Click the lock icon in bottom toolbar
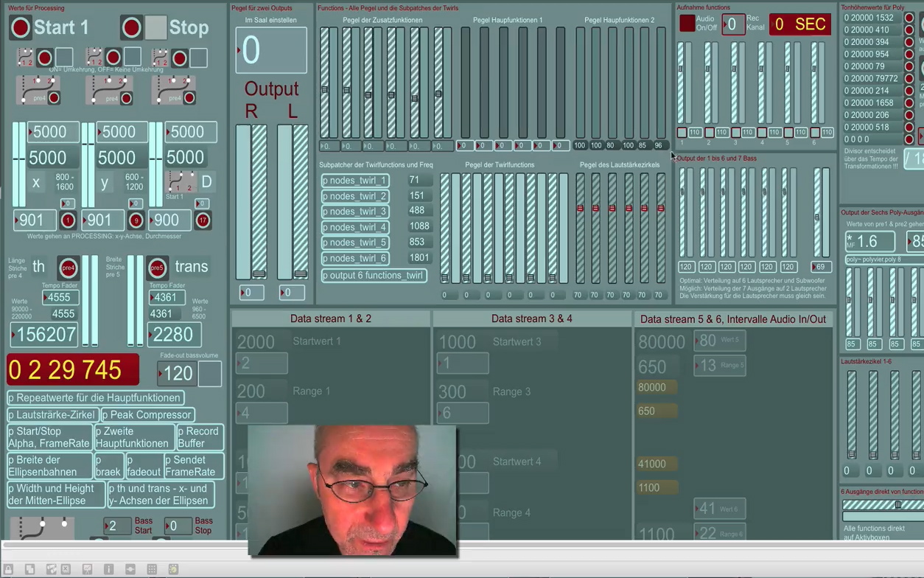 (10, 569)
